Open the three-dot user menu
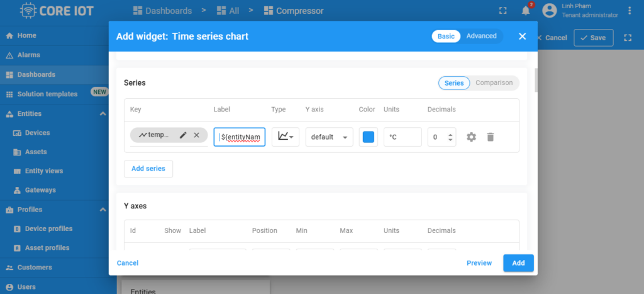The image size is (644, 294). coord(630,11)
